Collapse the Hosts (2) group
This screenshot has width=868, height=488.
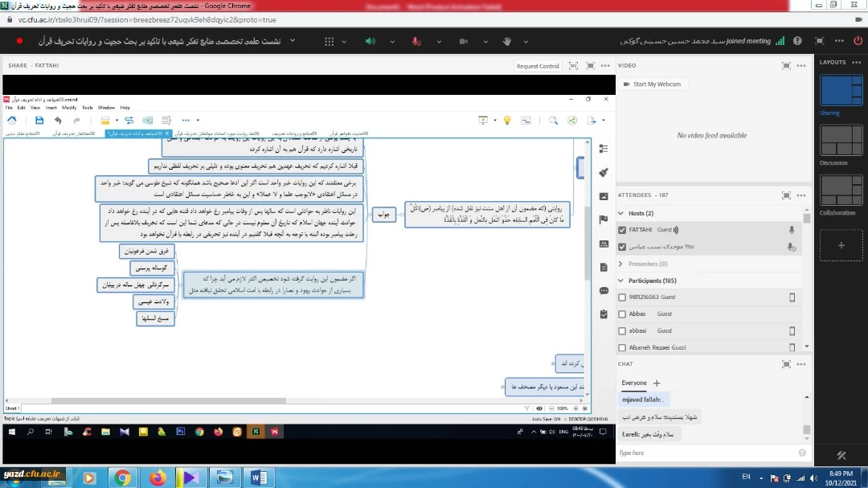(x=620, y=213)
